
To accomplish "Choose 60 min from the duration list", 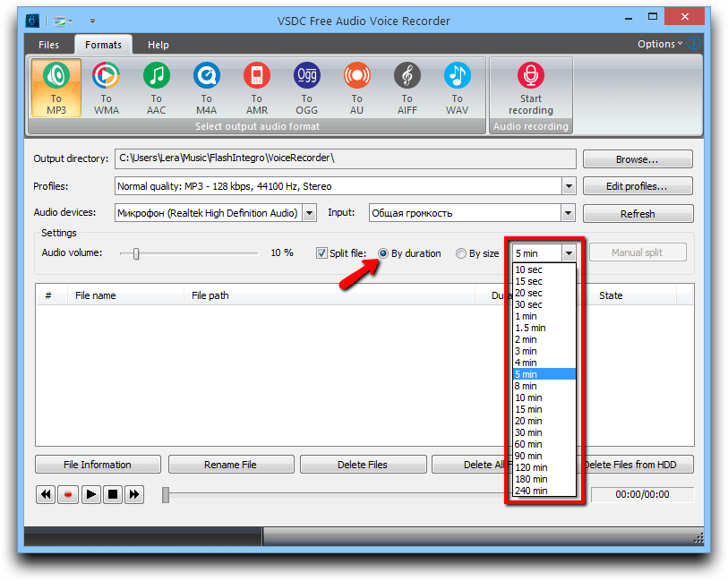I will (544, 444).
